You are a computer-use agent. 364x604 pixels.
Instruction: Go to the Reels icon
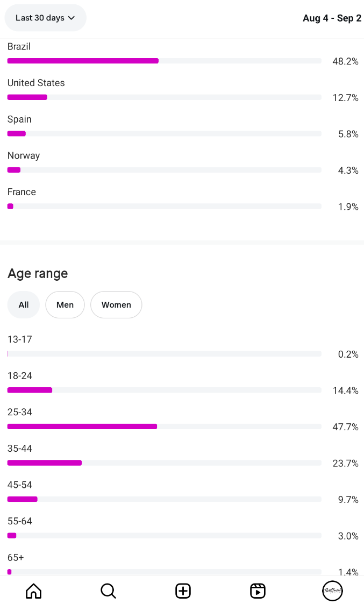coord(258,591)
